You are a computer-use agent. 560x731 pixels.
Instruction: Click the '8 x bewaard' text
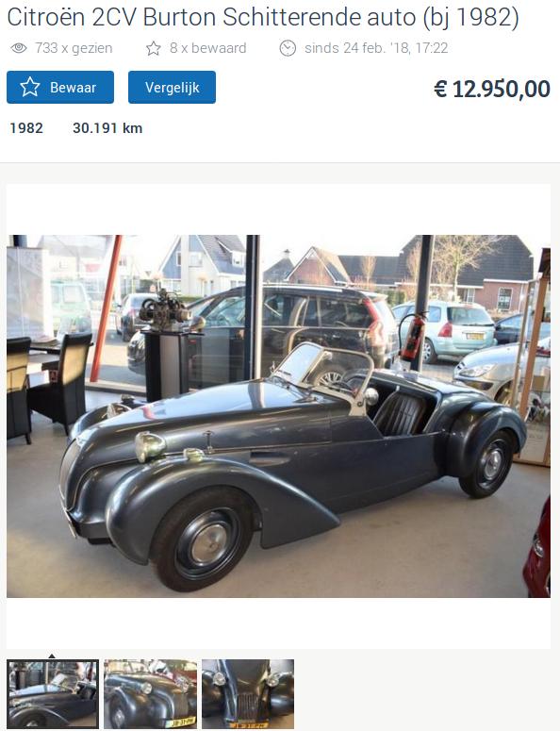(207, 48)
